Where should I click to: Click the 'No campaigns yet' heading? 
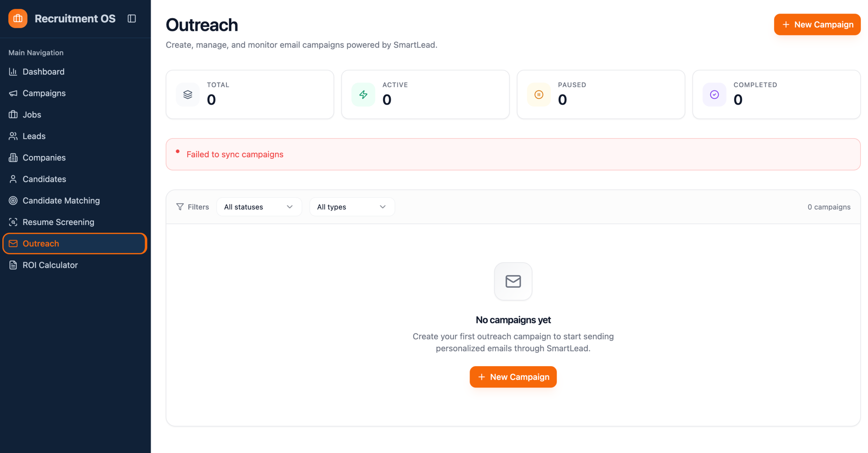coord(513,320)
